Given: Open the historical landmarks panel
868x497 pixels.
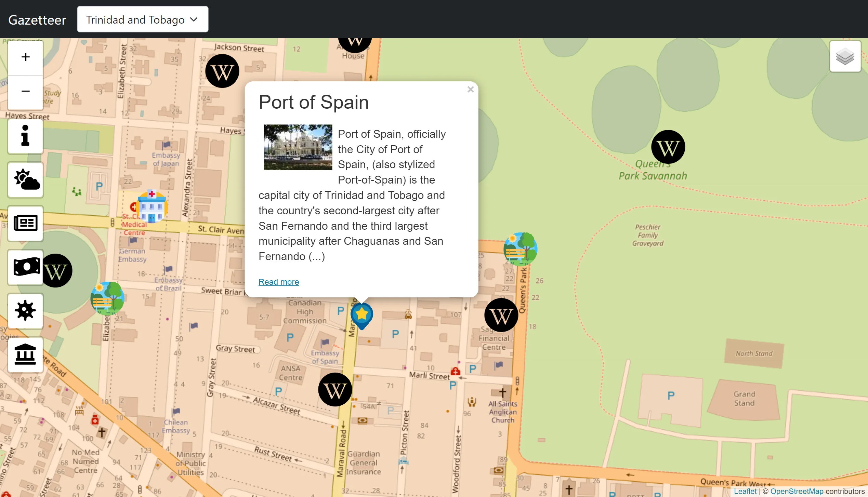Looking at the screenshot, I should pos(25,355).
